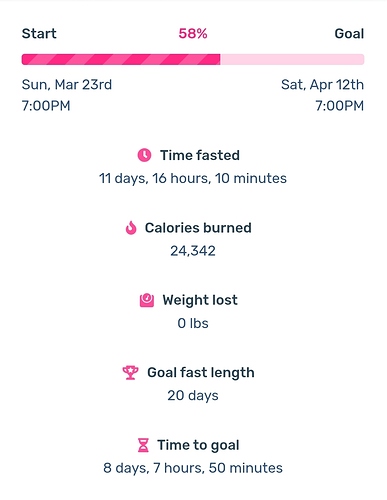This screenshot has height=500, width=387.
Task: Click the start time 7:00PM on left
Action: [46, 106]
